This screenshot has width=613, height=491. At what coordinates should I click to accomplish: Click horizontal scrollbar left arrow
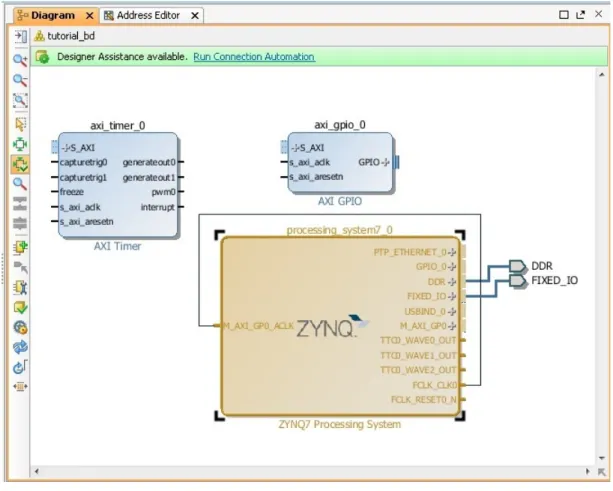tap(36, 471)
